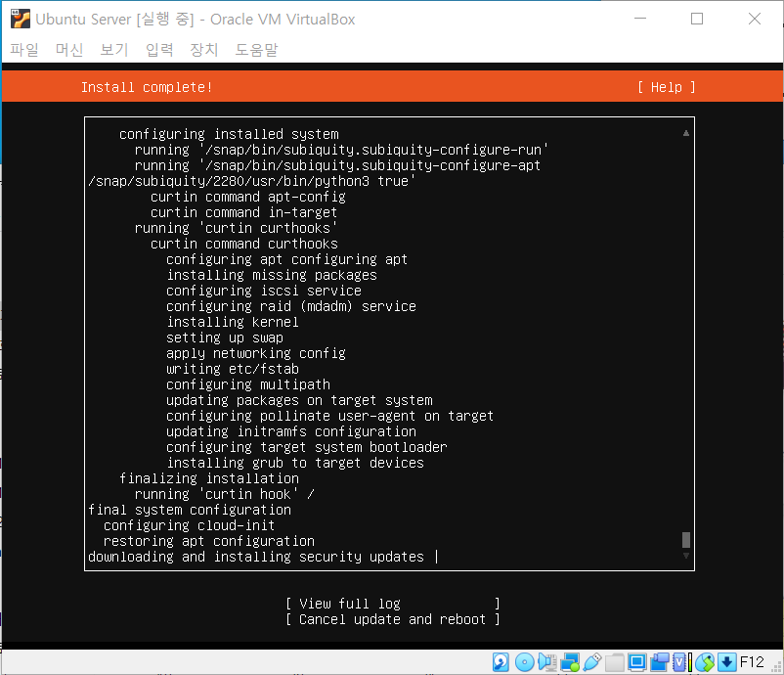Click 'apply networking config' log line

pyautogui.click(x=256, y=353)
